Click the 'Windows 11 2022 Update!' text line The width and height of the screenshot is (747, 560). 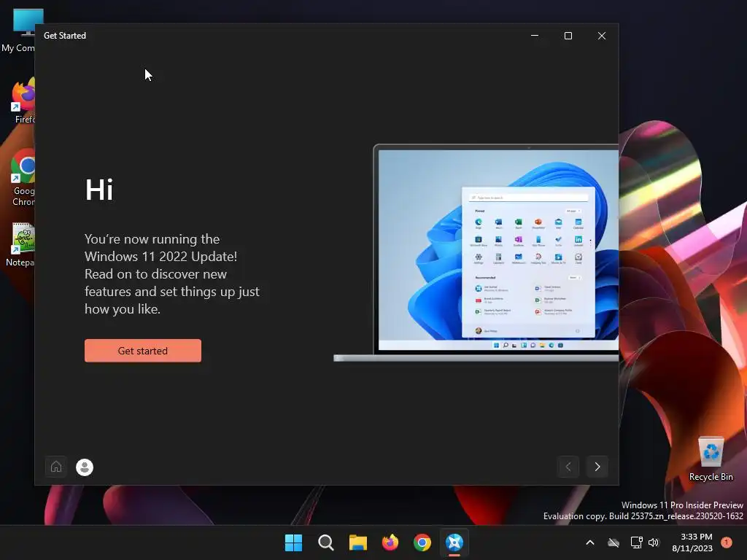[161, 256]
